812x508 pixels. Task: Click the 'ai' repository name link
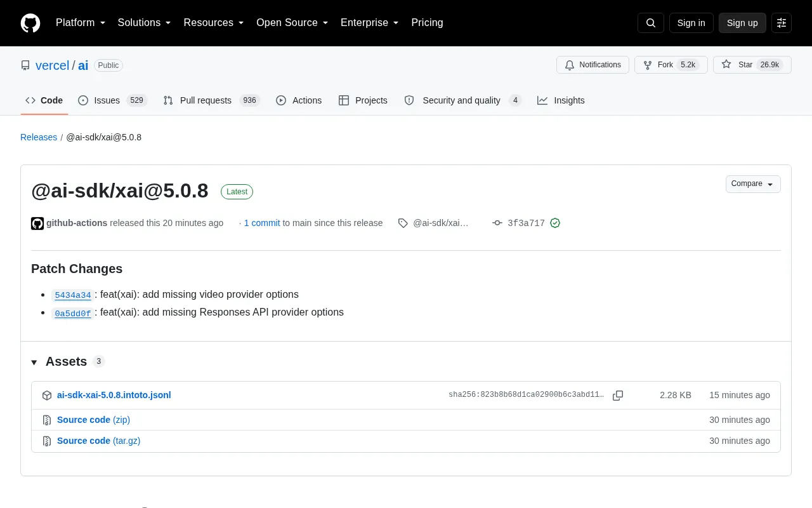(83, 65)
